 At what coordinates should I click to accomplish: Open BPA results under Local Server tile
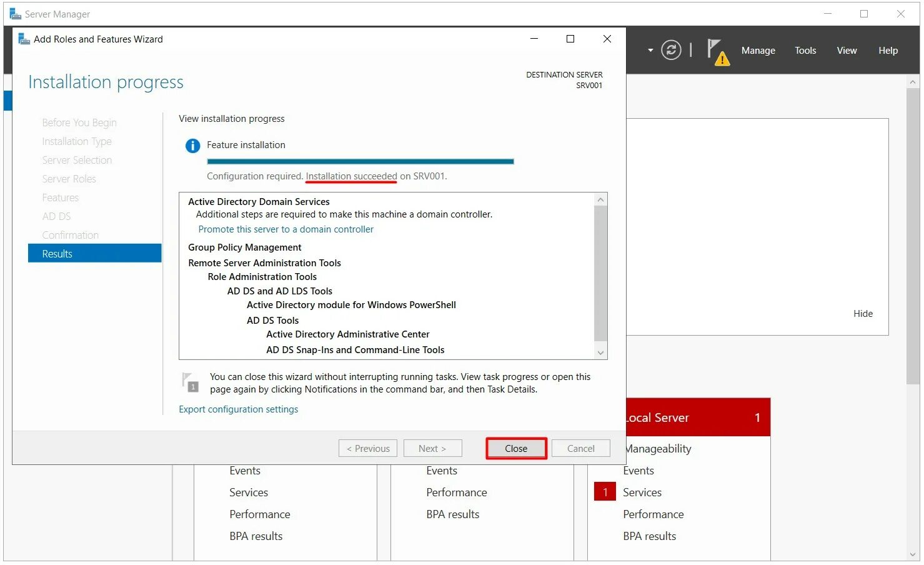(x=650, y=536)
